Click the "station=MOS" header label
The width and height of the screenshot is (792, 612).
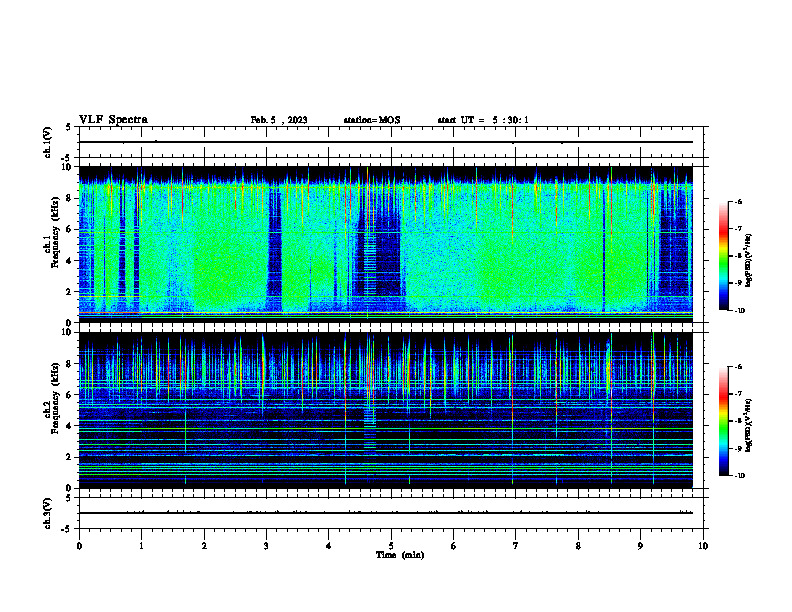[x=372, y=120]
